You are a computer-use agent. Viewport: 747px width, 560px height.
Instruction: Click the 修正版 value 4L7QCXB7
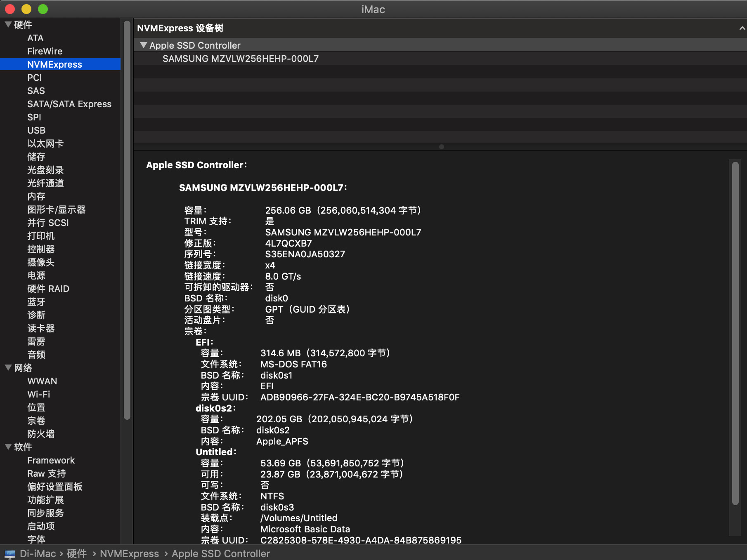pos(288,243)
